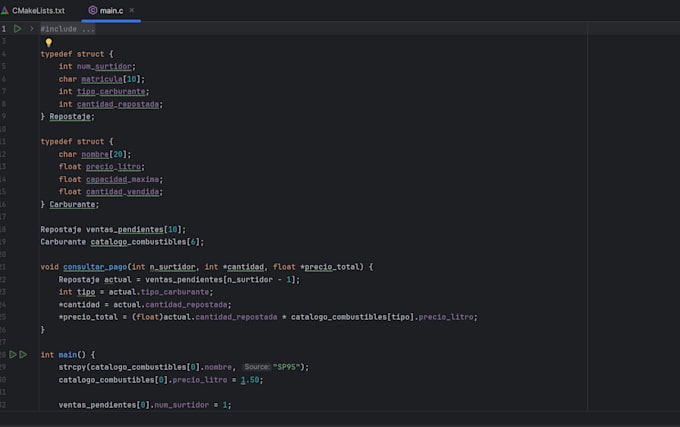Click the 'capacidad_maxima' float field
680x427 pixels.
pos(122,179)
